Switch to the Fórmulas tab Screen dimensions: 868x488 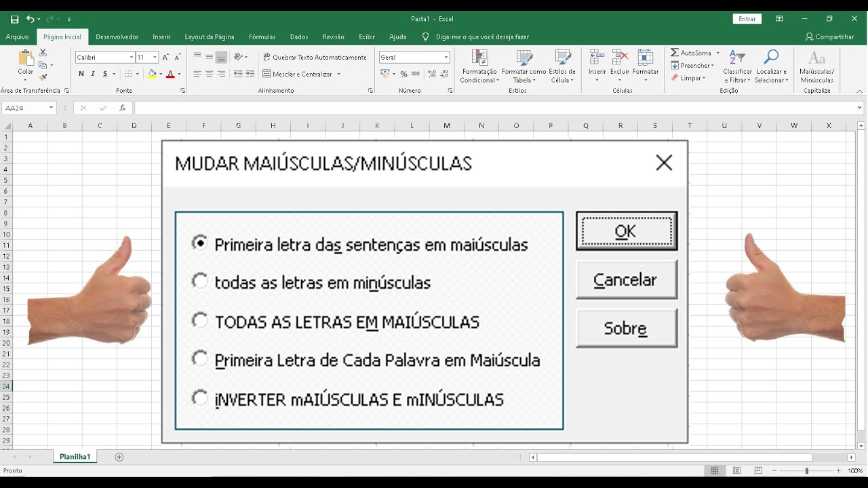[262, 37]
